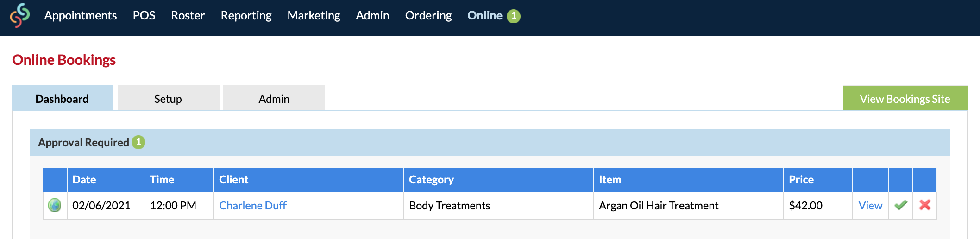Click the globe icon in booking row

click(x=55, y=205)
